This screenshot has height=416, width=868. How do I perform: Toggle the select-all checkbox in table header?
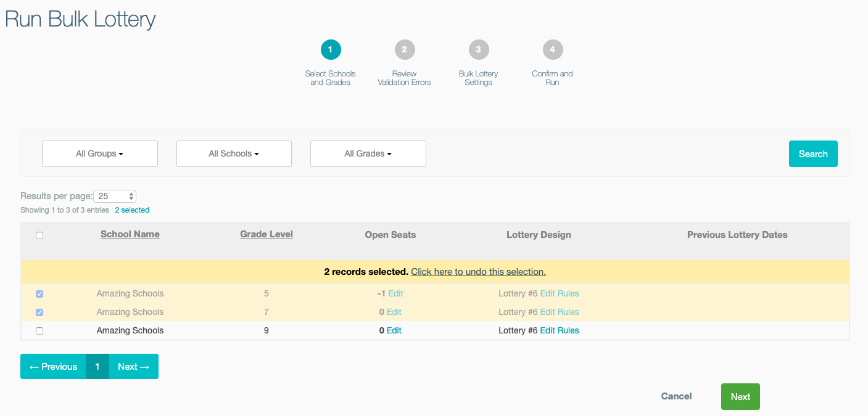coord(39,235)
